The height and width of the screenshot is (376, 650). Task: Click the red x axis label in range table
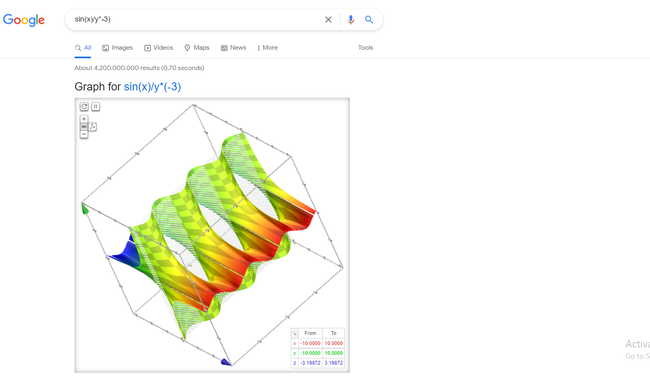click(x=295, y=343)
